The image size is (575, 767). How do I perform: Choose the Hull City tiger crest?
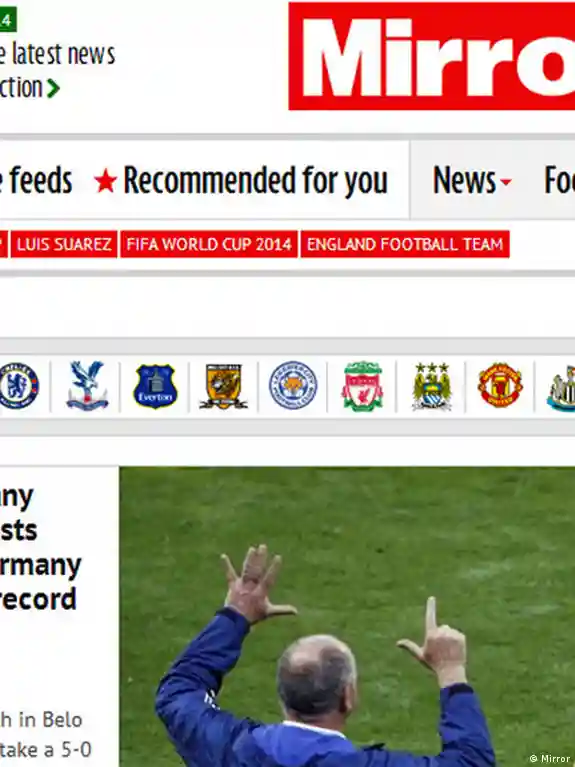224,386
